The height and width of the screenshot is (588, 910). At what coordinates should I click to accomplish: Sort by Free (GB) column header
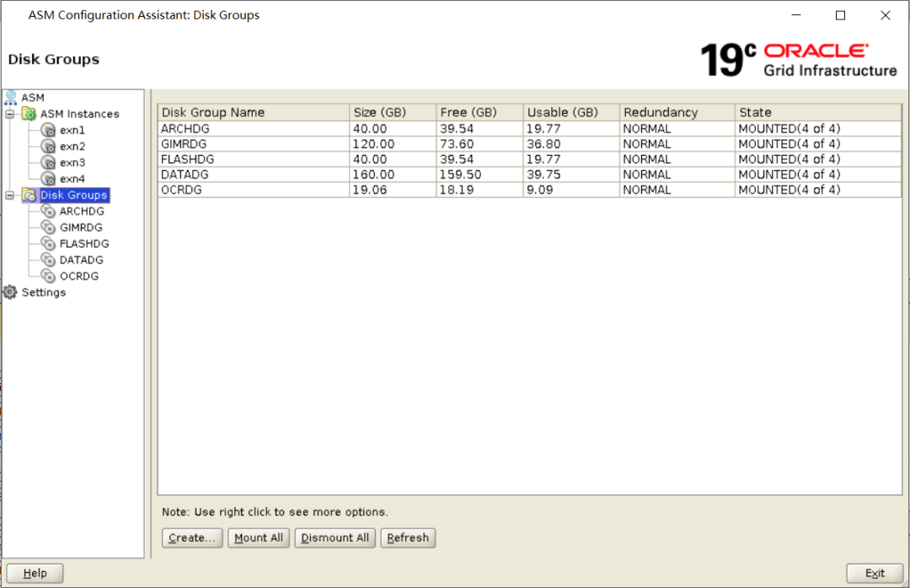tap(479, 112)
